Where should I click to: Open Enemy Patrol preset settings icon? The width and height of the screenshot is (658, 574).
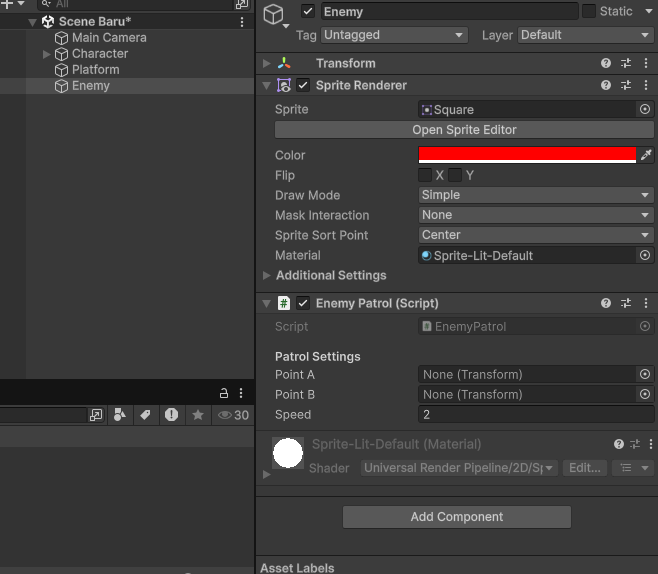(x=626, y=303)
